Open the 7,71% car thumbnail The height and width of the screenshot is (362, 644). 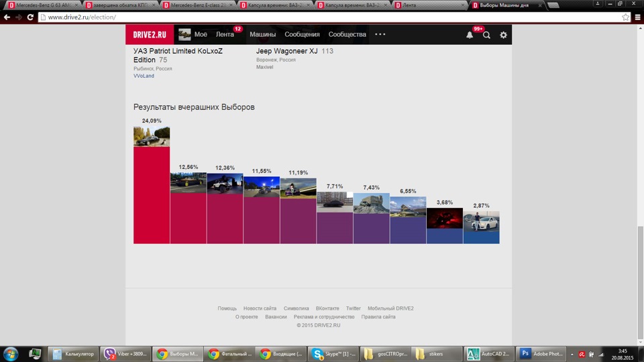click(x=335, y=202)
